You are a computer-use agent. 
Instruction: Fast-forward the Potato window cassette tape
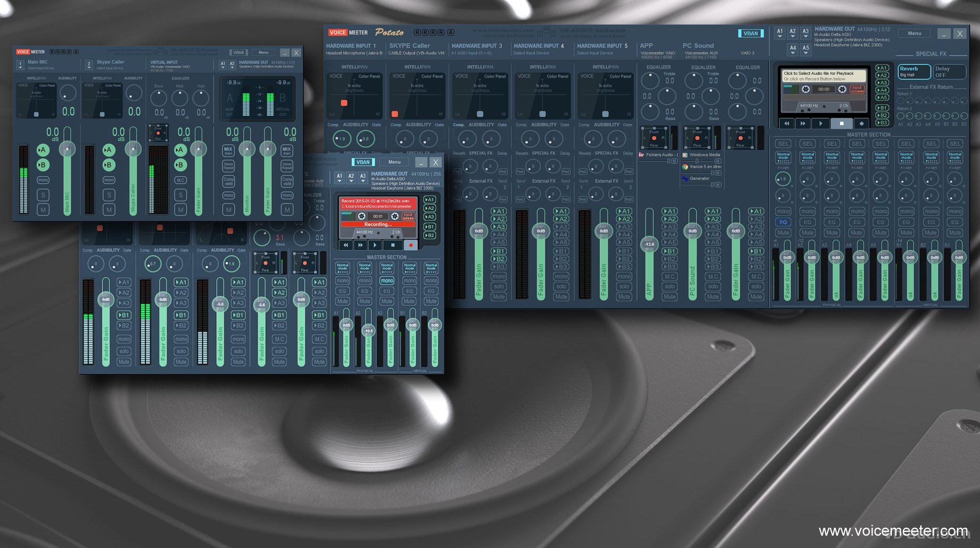point(803,123)
